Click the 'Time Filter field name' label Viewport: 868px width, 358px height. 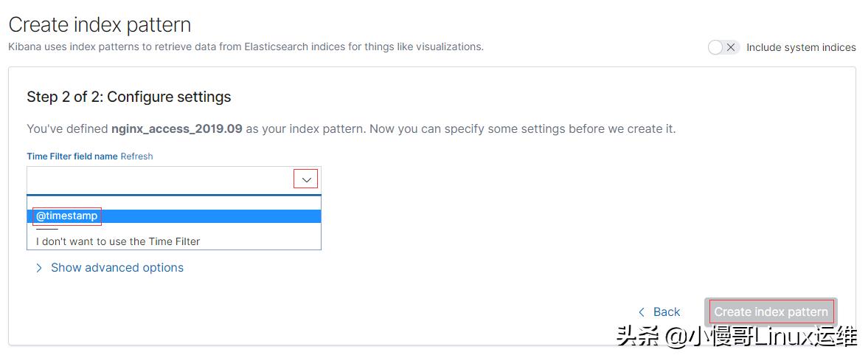tap(72, 156)
